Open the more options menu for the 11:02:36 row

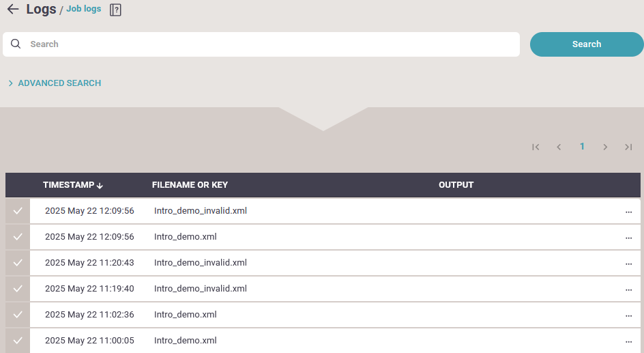click(x=628, y=315)
